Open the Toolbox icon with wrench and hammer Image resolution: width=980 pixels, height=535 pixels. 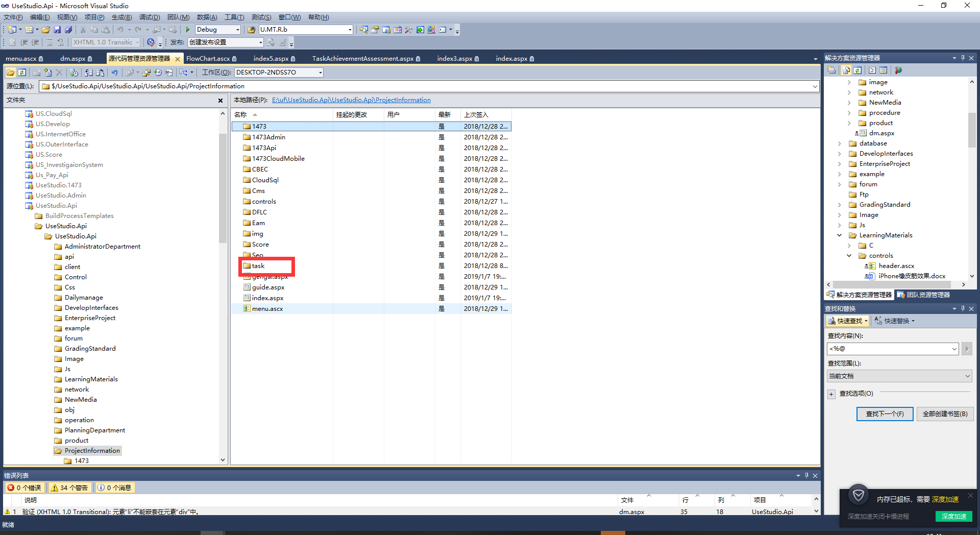409,30
